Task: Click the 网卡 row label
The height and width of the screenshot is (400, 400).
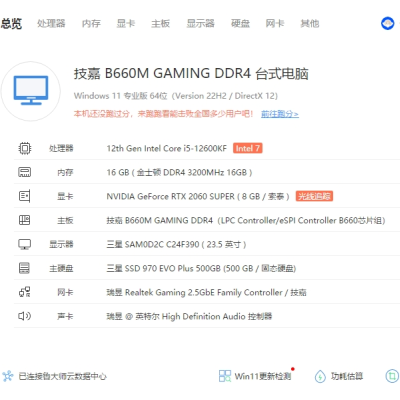Action: [x=65, y=292]
